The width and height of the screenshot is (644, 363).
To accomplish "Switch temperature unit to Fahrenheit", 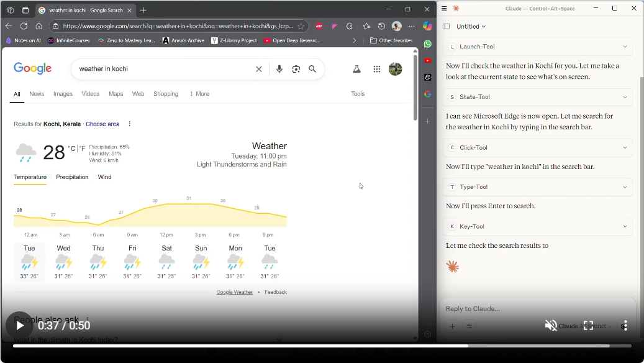I will coord(82,149).
